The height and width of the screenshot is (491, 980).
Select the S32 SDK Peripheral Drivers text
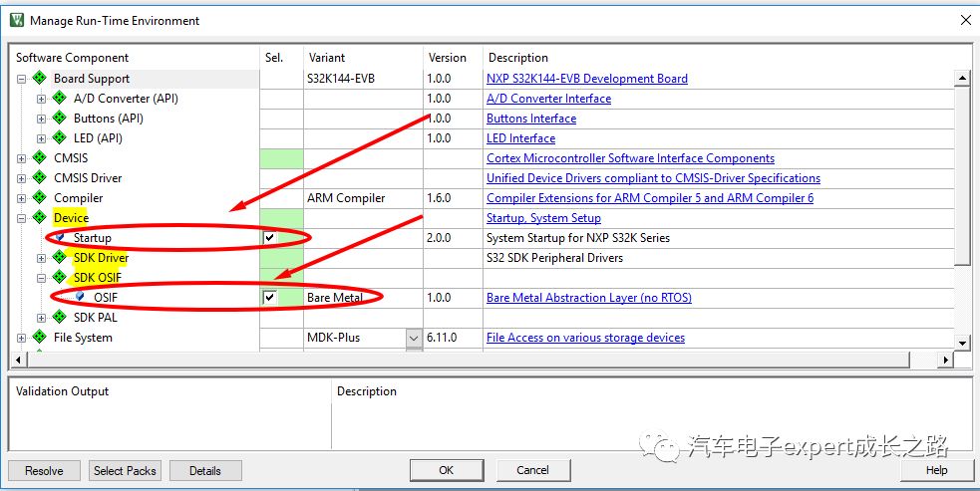tap(554, 258)
